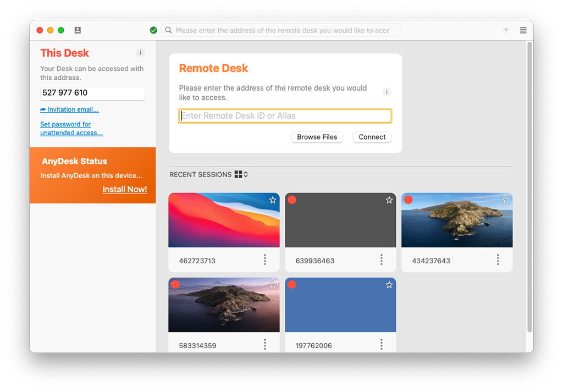Open the hamburger main menu
The image size is (563, 392).
click(523, 30)
